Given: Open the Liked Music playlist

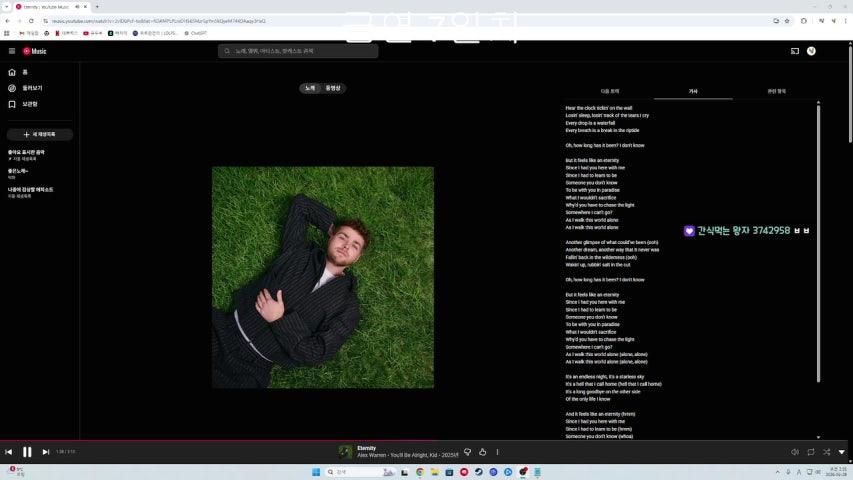Looking at the screenshot, I should 26,152.
